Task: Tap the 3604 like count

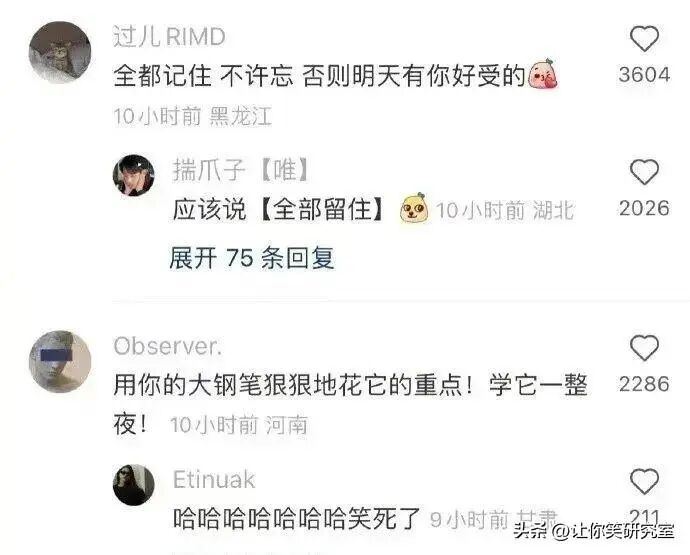Action: (644, 74)
